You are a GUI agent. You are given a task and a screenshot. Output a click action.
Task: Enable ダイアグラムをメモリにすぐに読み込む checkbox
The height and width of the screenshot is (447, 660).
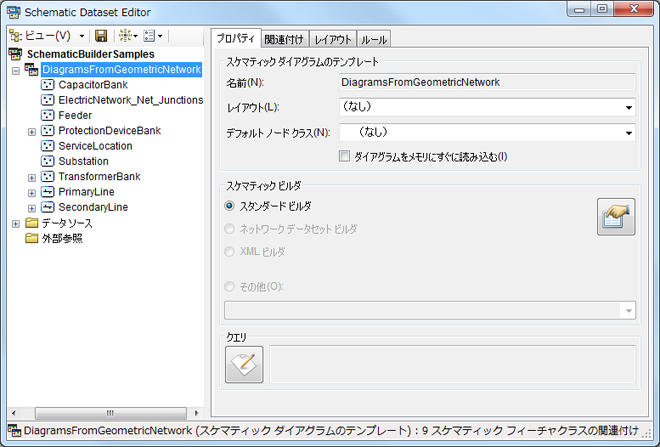[x=346, y=156]
